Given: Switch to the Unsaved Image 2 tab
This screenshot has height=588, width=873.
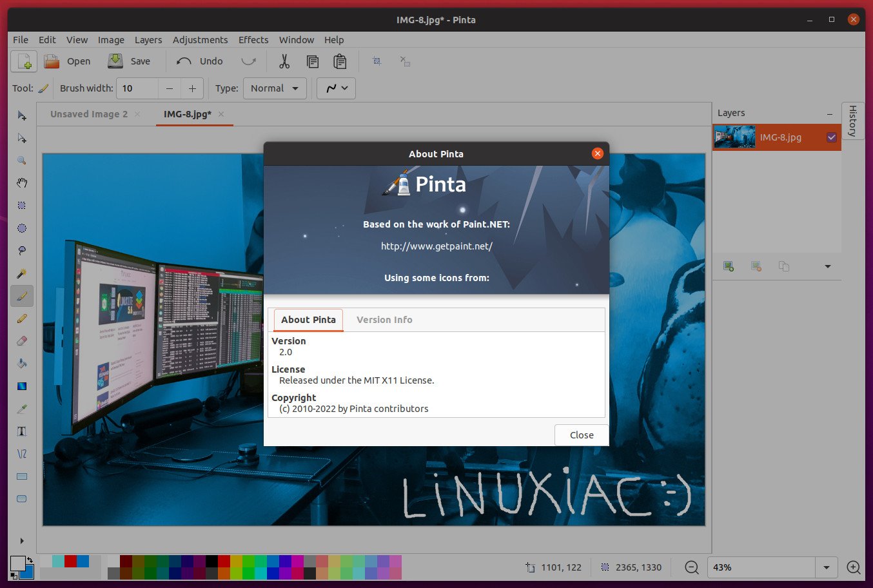Looking at the screenshot, I should 89,114.
